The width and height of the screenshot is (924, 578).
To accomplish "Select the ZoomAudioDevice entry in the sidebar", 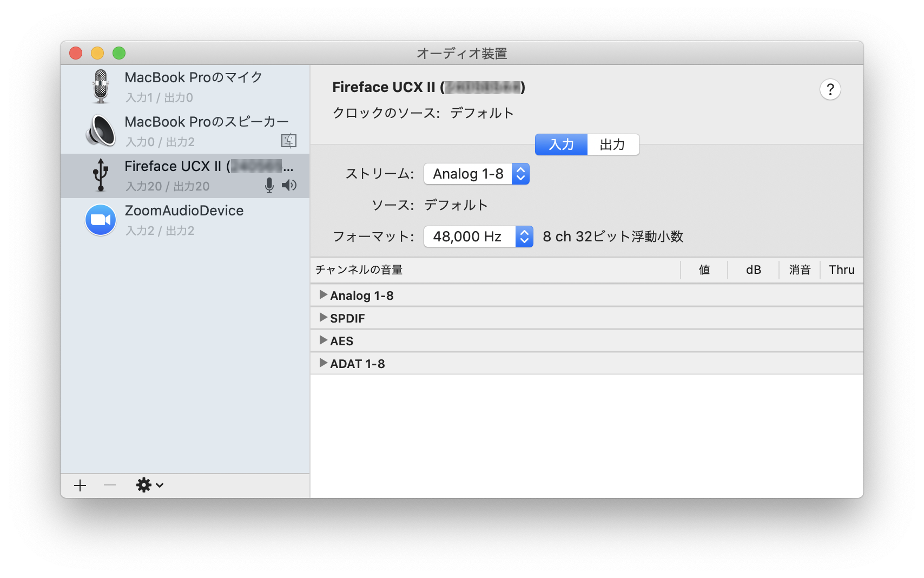I will click(x=184, y=220).
